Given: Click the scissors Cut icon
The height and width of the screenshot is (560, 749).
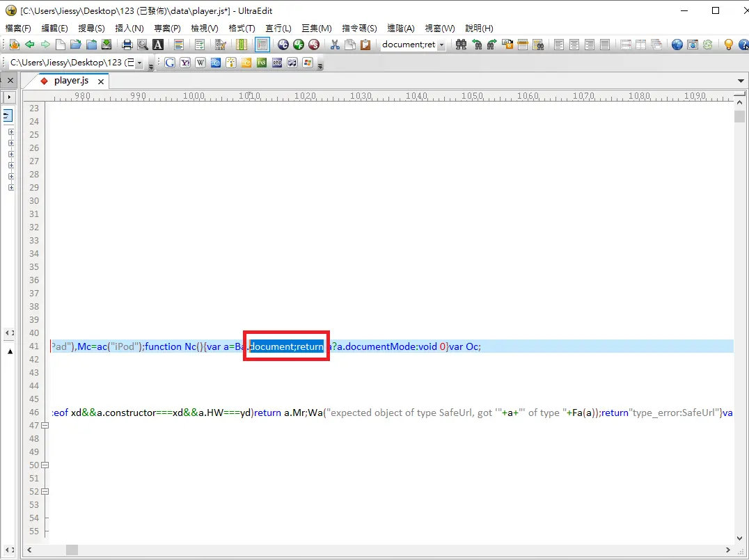Looking at the screenshot, I should [x=335, y=45].
